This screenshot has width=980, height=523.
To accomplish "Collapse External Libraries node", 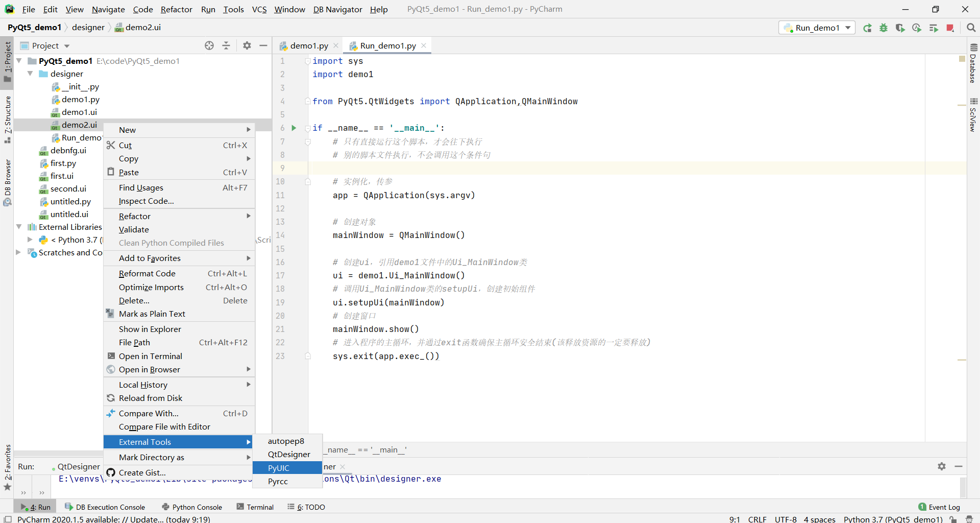I will pyautogui.click(x=19, y=227).
